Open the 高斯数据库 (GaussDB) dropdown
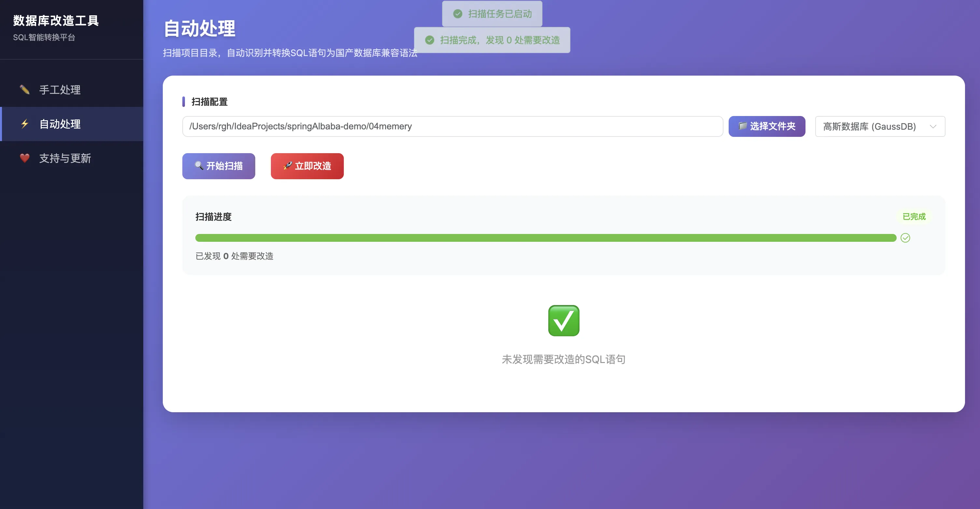The height and width of the screenshot is (509, 980). pyautogui.click(x=880, y=126)
